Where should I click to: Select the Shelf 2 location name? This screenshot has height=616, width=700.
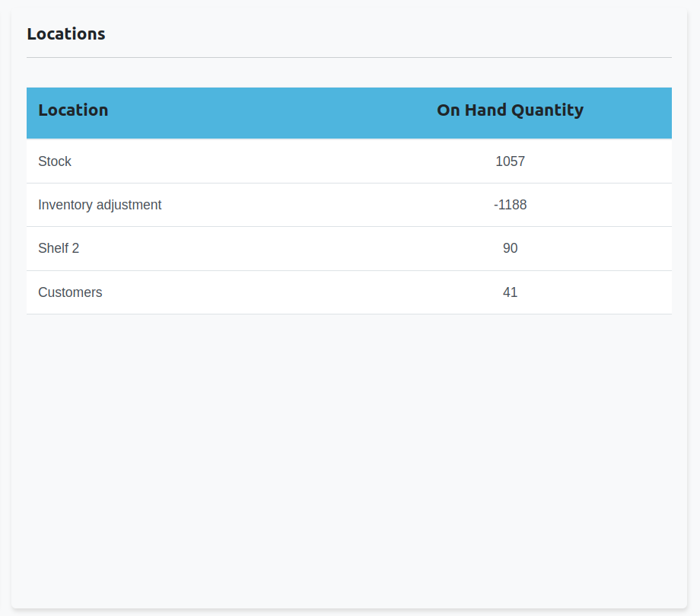[x=59, y=248]
